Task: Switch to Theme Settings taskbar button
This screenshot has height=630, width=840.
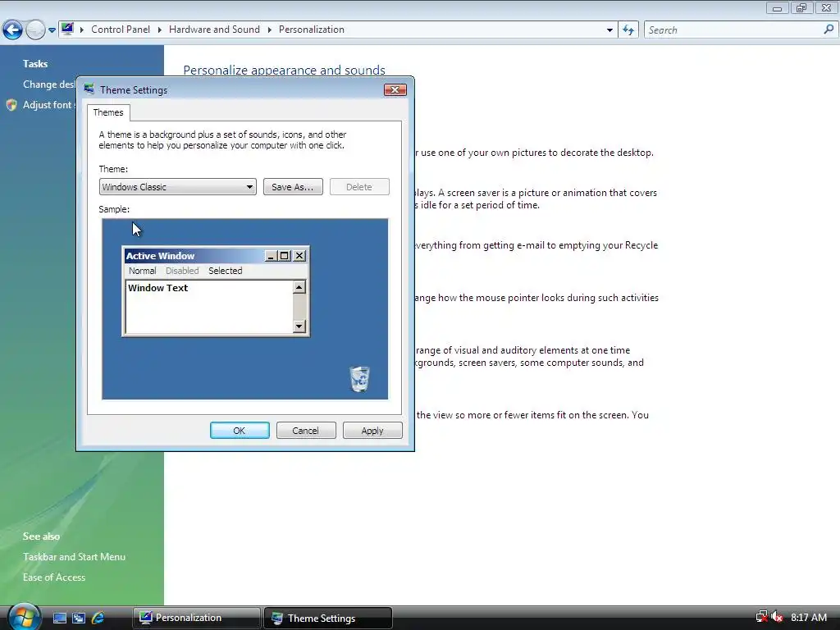Action: pos(328,618)
